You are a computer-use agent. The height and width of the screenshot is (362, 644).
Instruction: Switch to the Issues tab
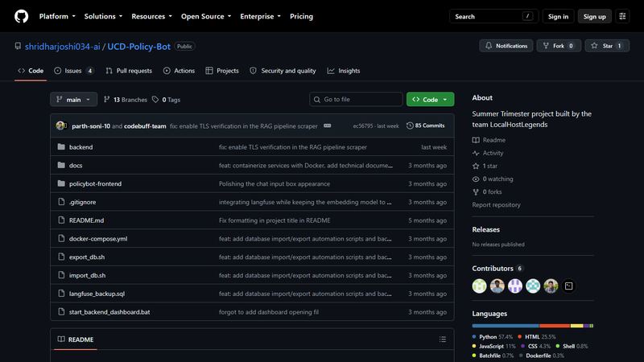click(74, 71)
